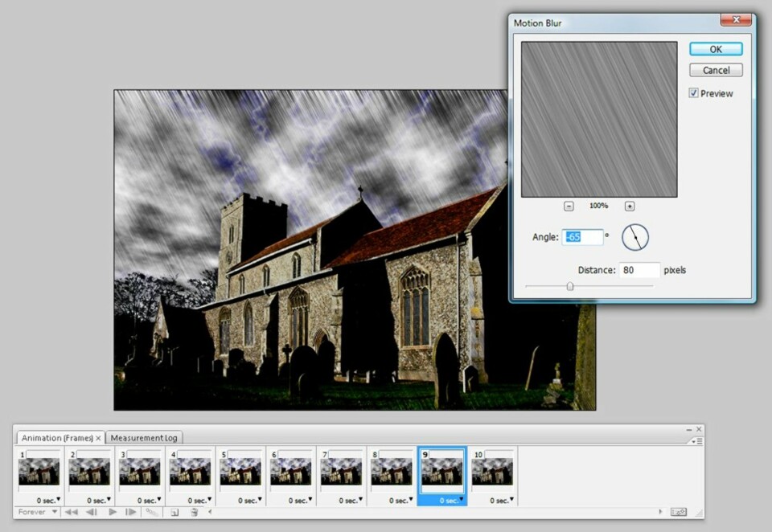The image size is (772, 532).
Task: Zoom in the Motion Blur preview
Action: point(630,206)
